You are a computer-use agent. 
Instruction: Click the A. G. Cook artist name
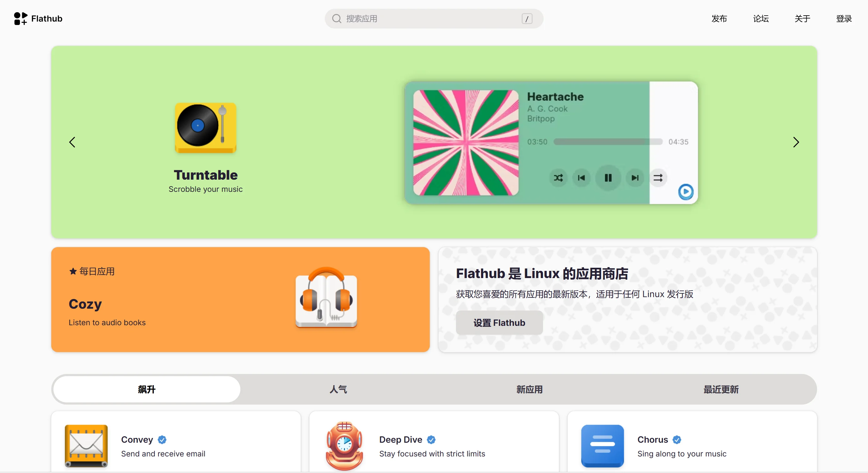point(547,109)
